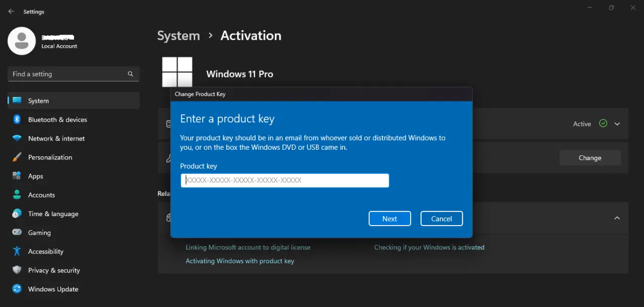The image size is (644, 307).
Task: Collapse the related help section chevron
Action: (617, 218)
